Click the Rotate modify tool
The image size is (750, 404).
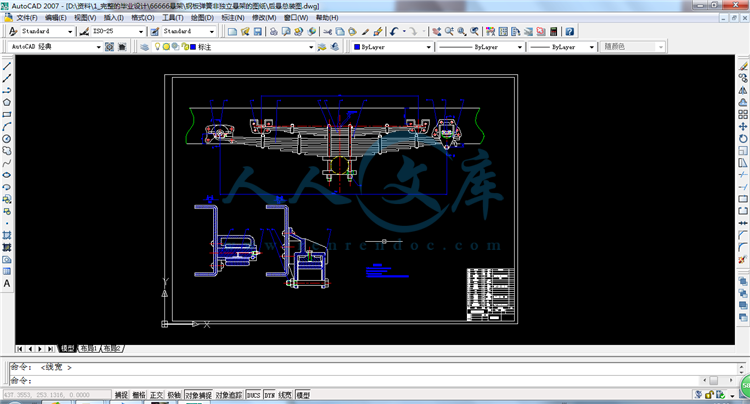click(743, 139)
